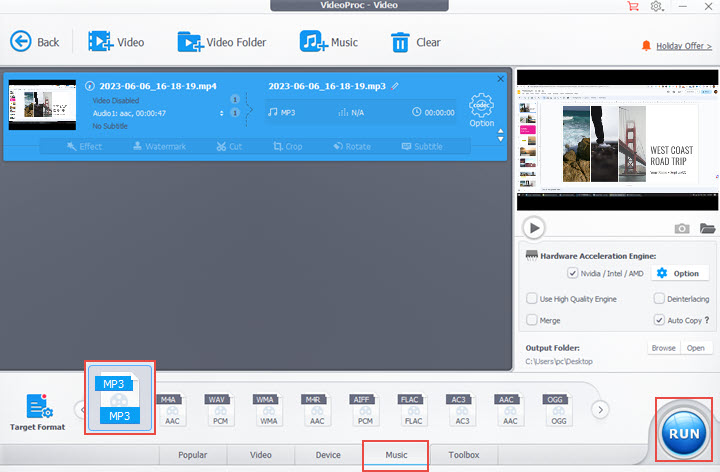Open settings gear in title bar
The height and width of the screenshot is (472, 720).
coord(656,6)
